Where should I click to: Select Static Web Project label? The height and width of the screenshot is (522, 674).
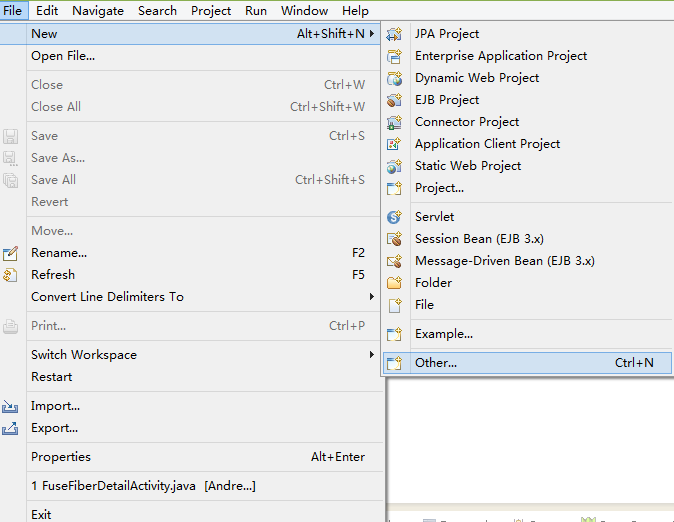coord(468,166)
